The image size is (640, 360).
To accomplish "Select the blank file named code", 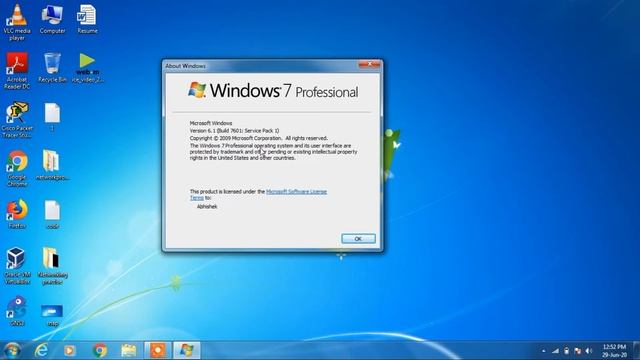I will [x=52, y=214].
